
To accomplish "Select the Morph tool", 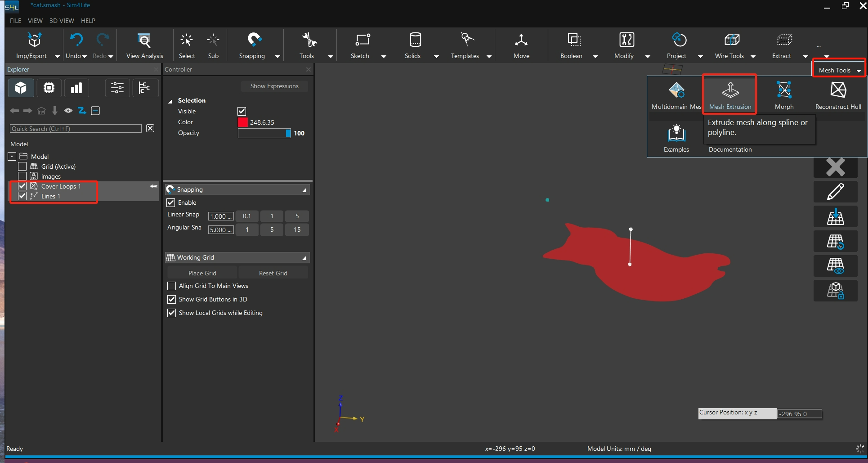I will [784, 90].
